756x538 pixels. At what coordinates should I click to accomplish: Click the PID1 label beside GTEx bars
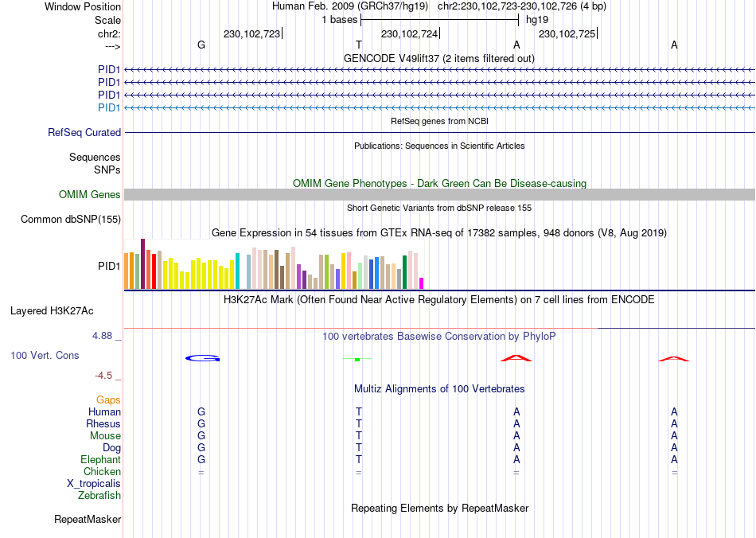click(109, 266)
